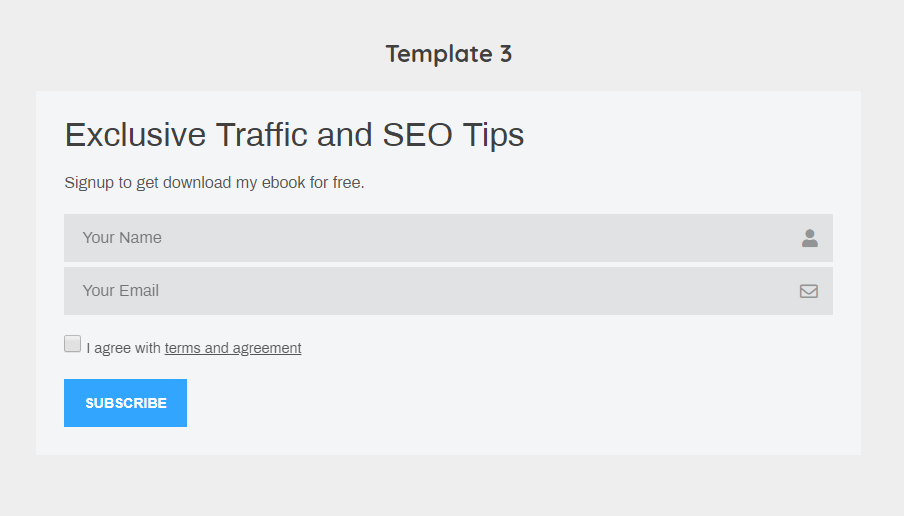The width and height of the screenshot is (904, 516).
Task: Click the Exclusive Traffic and SEO Tips heading
Action: tap(294, 135)
